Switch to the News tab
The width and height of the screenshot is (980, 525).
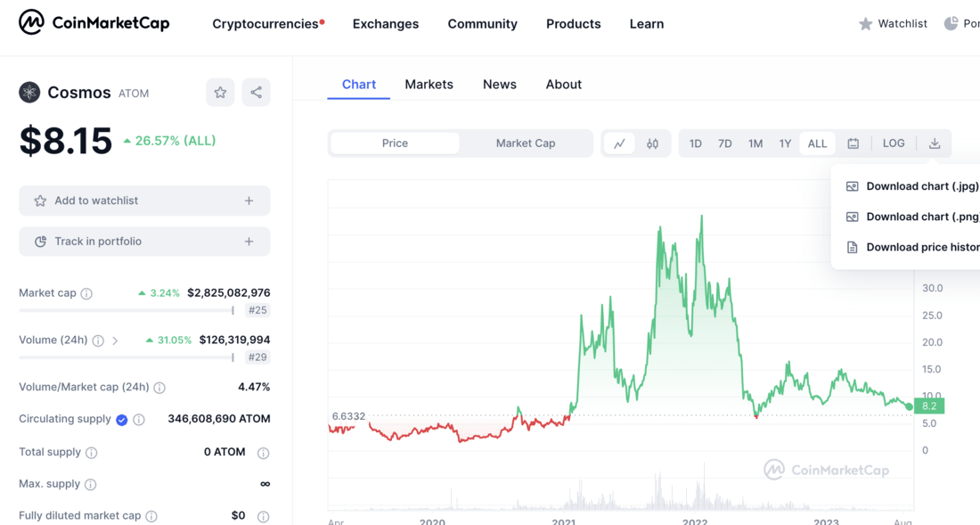pos(500,85)
